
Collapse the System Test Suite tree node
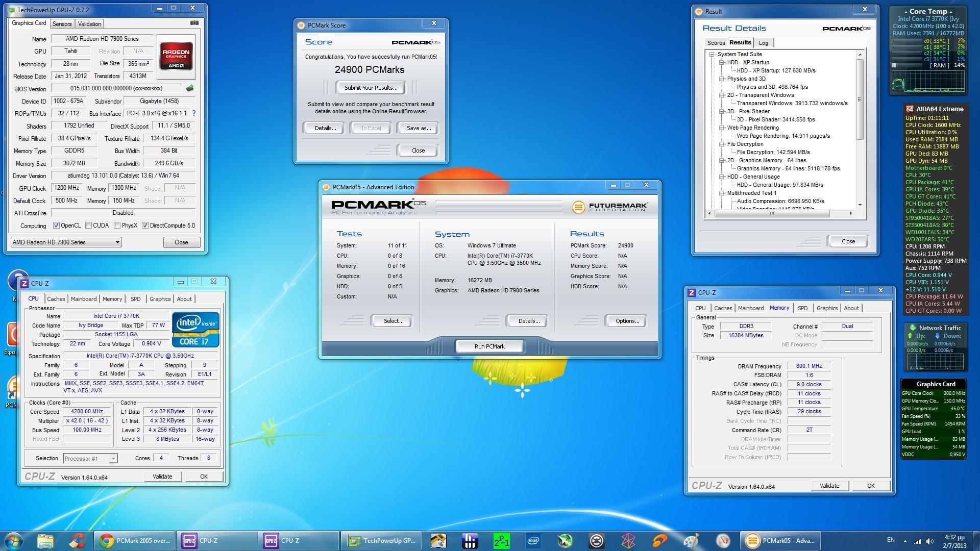click(x=712, y=54)
